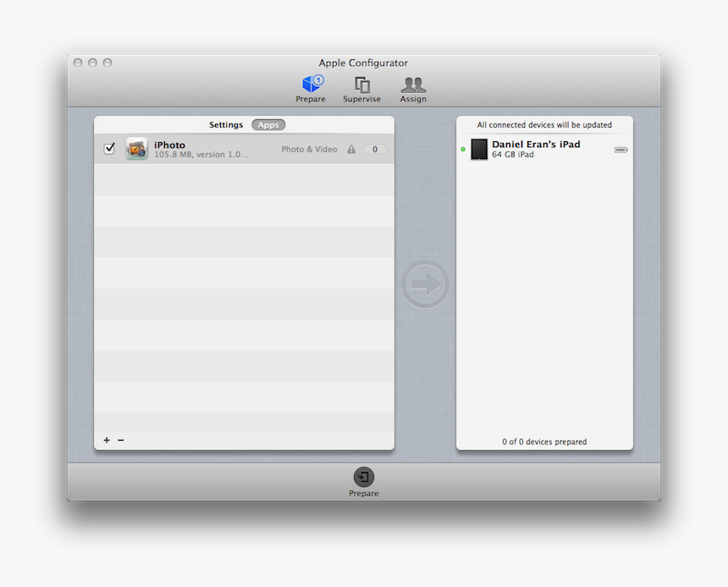Minimize the Apple Configurator window
Viewport: 728px width, 587px height.
pos(93,63)
